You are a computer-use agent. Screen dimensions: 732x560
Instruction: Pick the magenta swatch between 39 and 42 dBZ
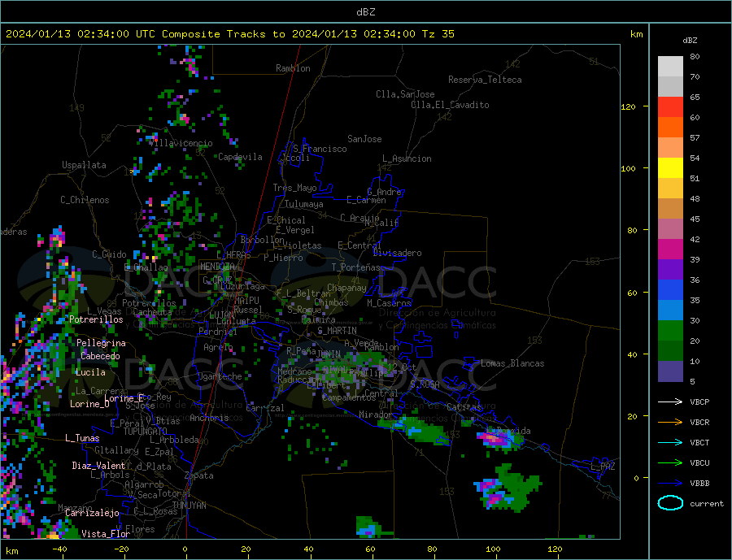pos(670,250)
